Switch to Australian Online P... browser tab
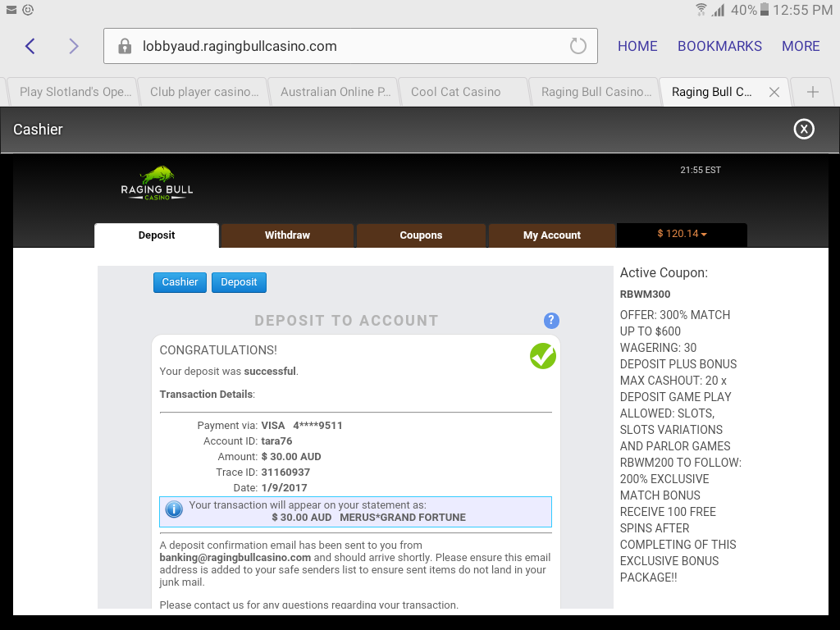Image resolution: width=840 pixels, height=630 pixels. (x=335, y=92)
